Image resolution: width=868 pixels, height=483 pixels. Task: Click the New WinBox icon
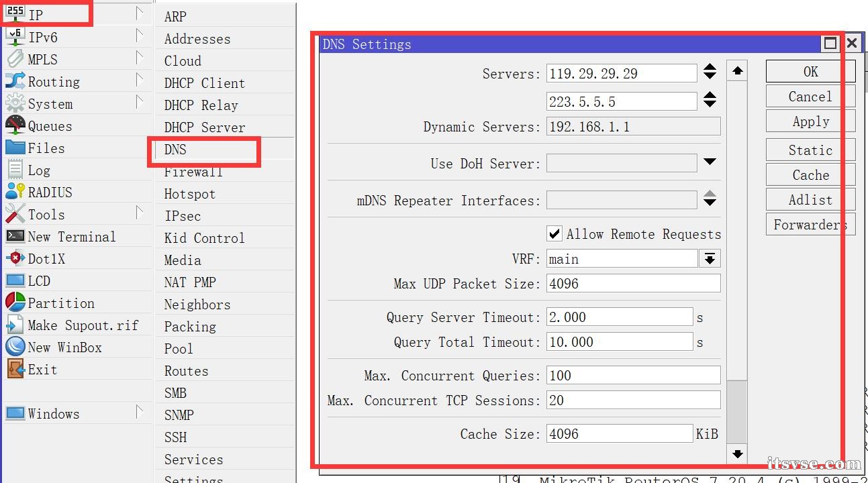pyautogui.click(x=15, y=347)
